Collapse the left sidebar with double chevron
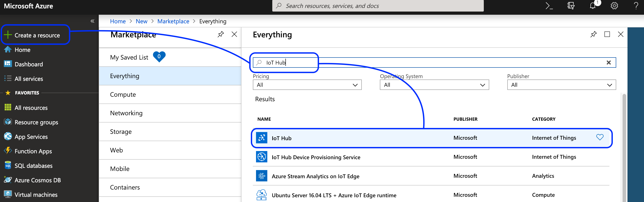 coord(92,21)
